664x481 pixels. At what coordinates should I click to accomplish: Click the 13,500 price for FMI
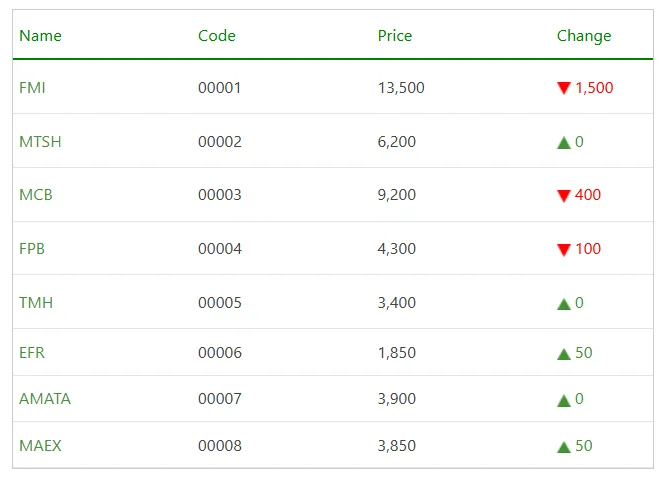[x=401, y=88]
